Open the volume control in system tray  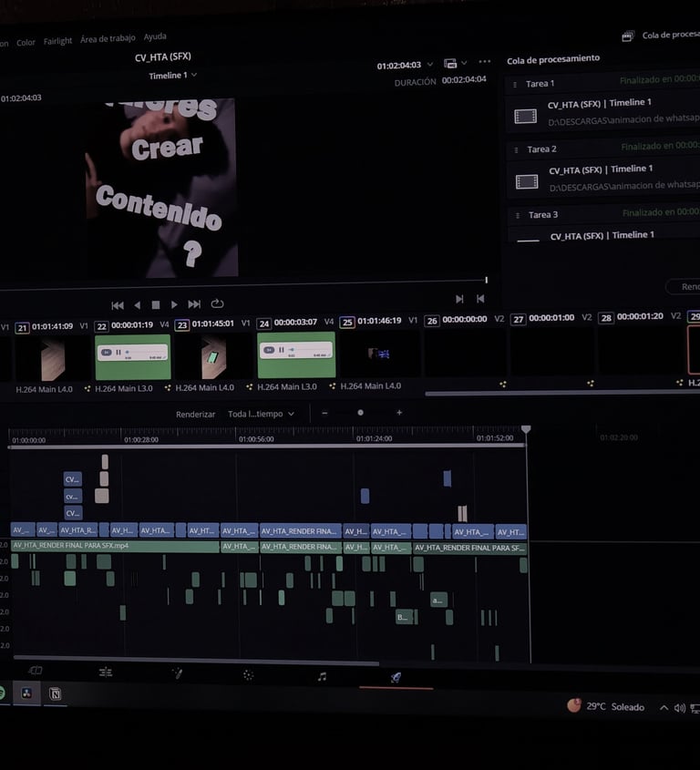point(680,708)
